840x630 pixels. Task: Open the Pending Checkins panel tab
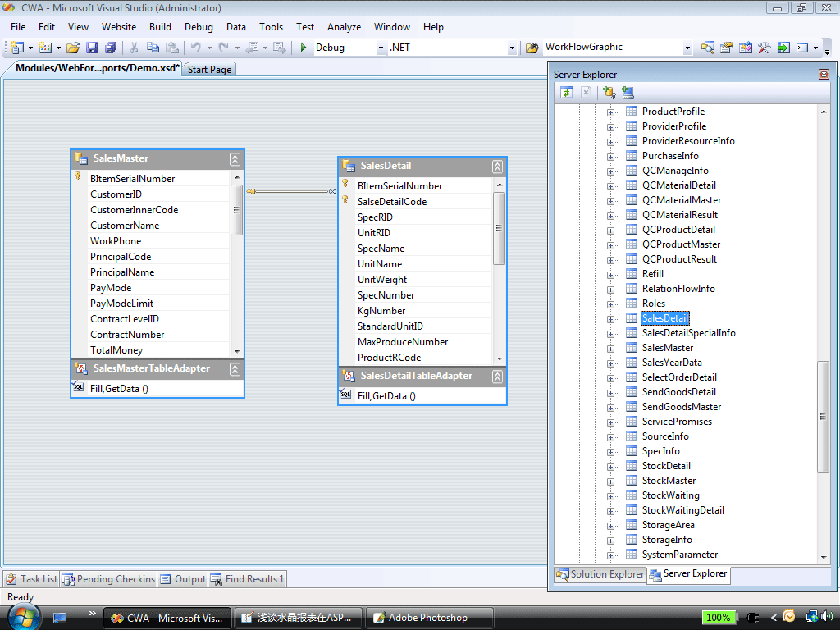(x=109, y=579)
